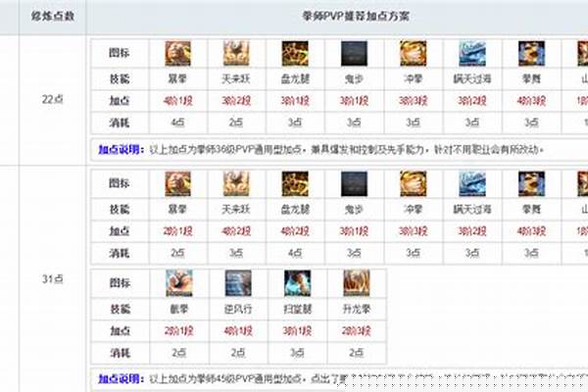The height and width of the screenshot is (392, 588).
Task: Select the 3阶1段 value under 扫堂腿
Action: (297, 331)
